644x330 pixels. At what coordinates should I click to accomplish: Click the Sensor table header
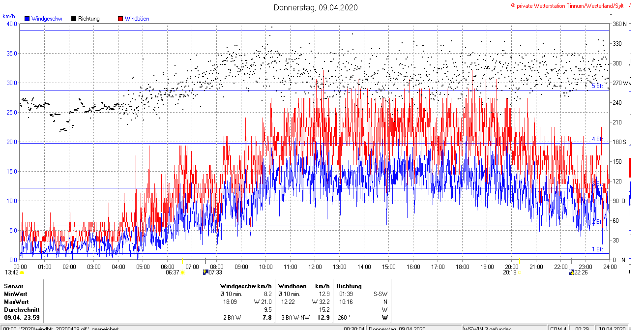13,286
